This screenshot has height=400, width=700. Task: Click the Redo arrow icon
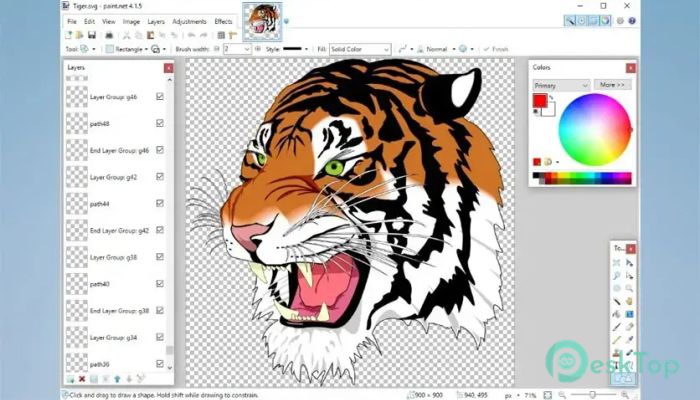coord(204,35)
